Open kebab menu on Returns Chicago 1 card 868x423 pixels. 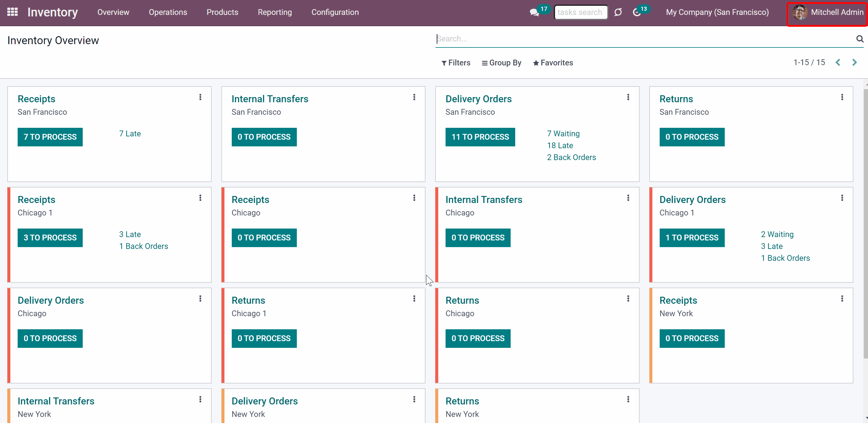(414, 299)
